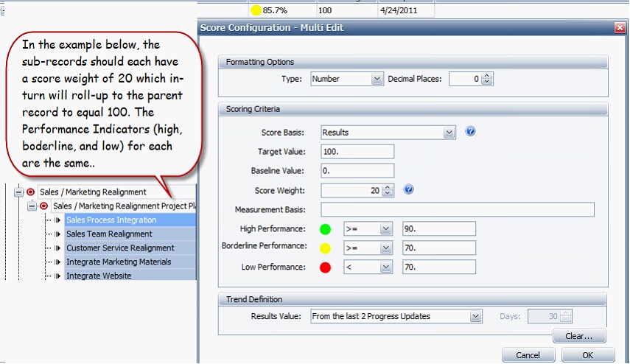The width and height of the screenshot is (630, 364).
Task: Increase the Score Weight value
Action: tap(388, 188)
